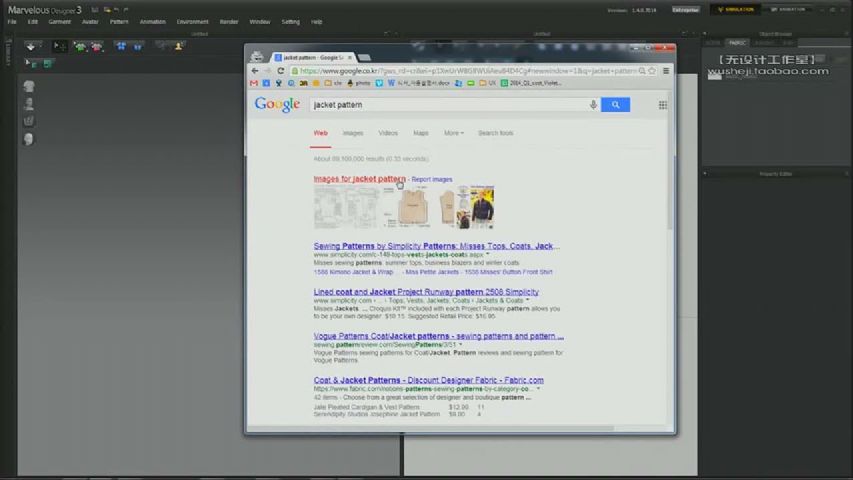
Task: Open Vogue Patterns Coat/Jacket result
Action: click(438, 336)
